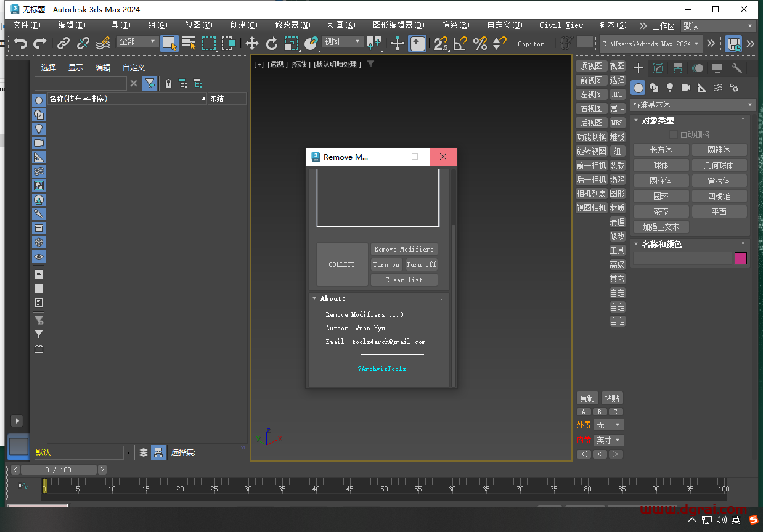Select the Lights category icon in Create panel
763x532 pixels.
click(x=670, y=88)
